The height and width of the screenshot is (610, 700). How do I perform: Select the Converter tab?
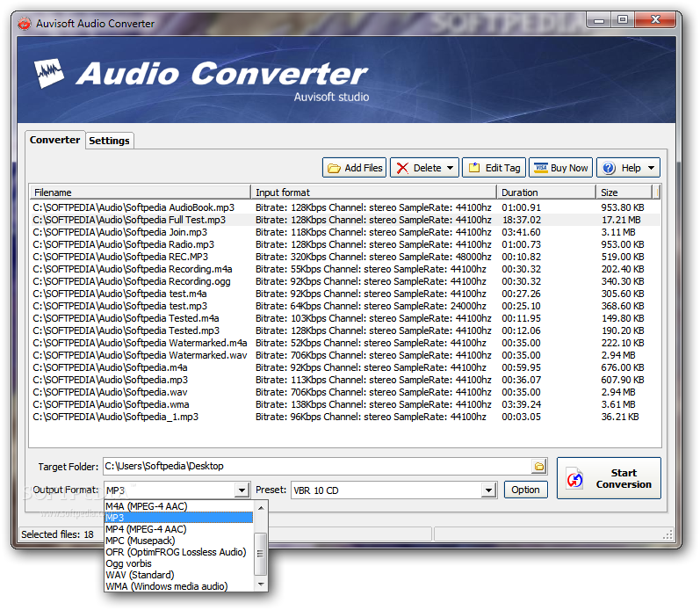(55, 140)
